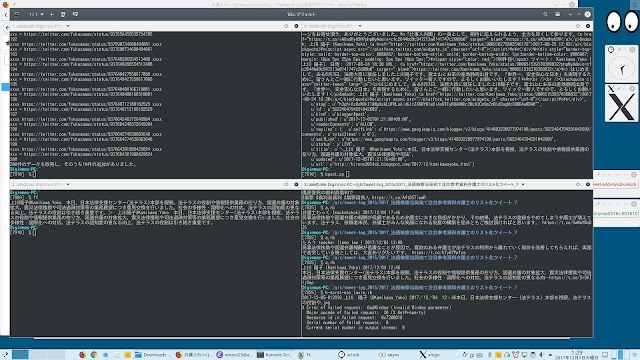Screen dimensions: 640x360
Task: Maximize terminal 4 pane with circle icon
Action: [578, 26]
